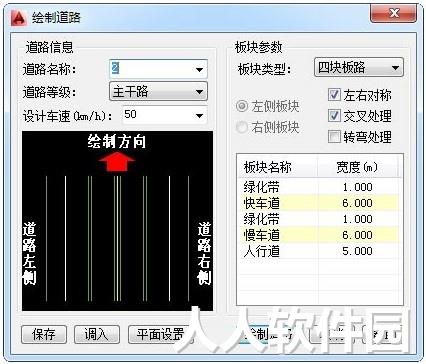Screen dimensions: 426x364
Task: Open the 道路名称 dropdown arrow
Action: pos(199,70)
